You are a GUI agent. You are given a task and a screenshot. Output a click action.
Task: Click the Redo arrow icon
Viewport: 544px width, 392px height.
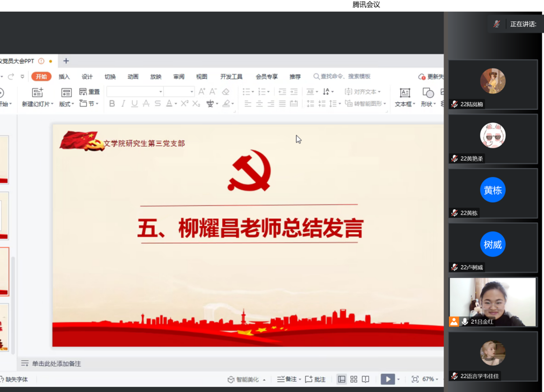pos(11,77)
